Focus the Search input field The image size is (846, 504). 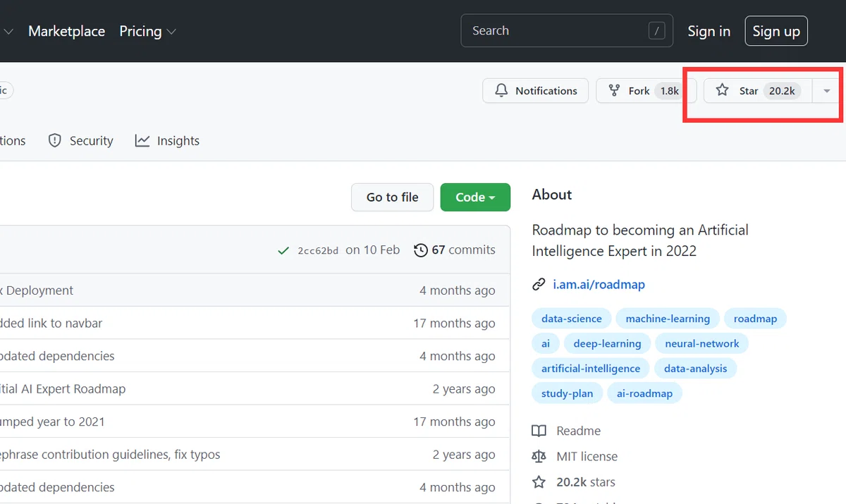(567, 31)
